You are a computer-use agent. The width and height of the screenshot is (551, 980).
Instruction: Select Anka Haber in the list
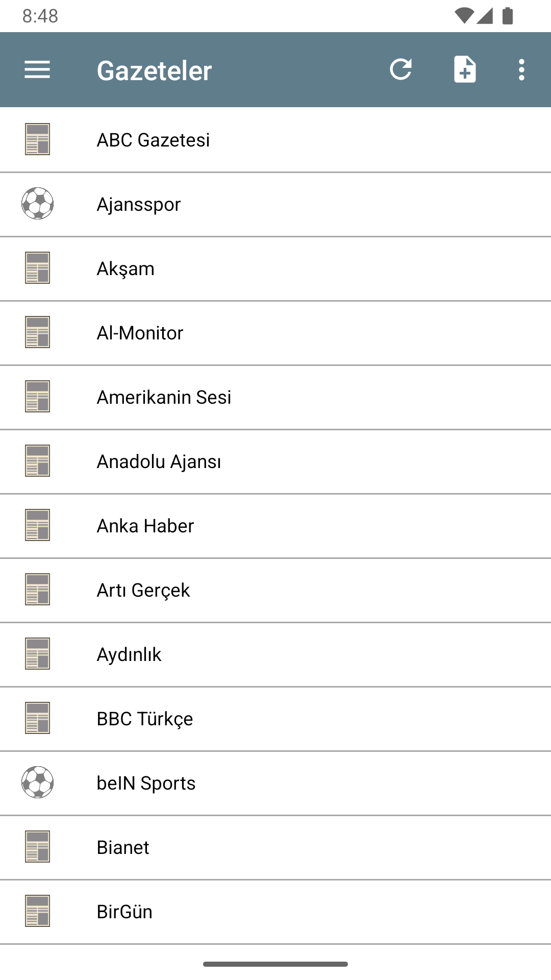145,526
